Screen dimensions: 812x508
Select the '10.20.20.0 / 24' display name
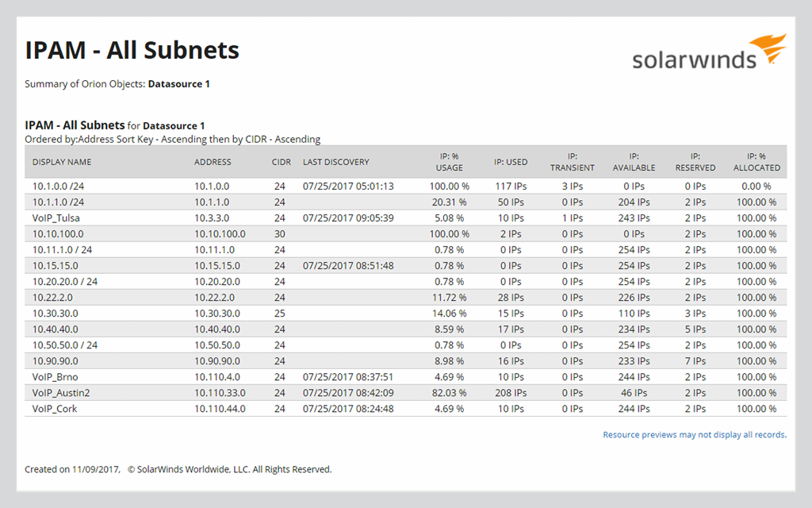click(x=65, y=282)
